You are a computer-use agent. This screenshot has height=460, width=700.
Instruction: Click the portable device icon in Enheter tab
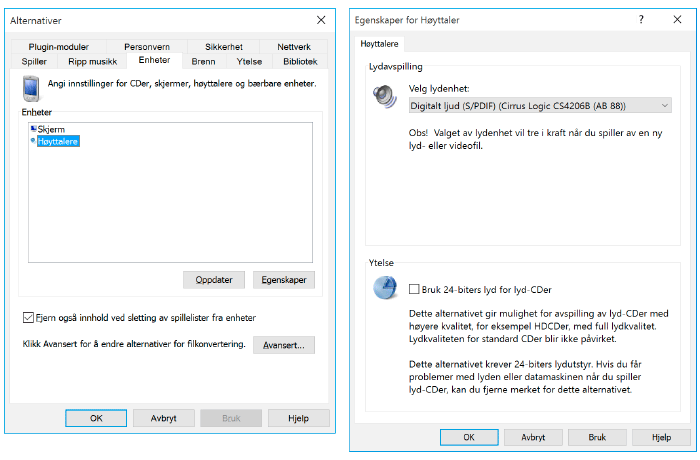[29, 88]
